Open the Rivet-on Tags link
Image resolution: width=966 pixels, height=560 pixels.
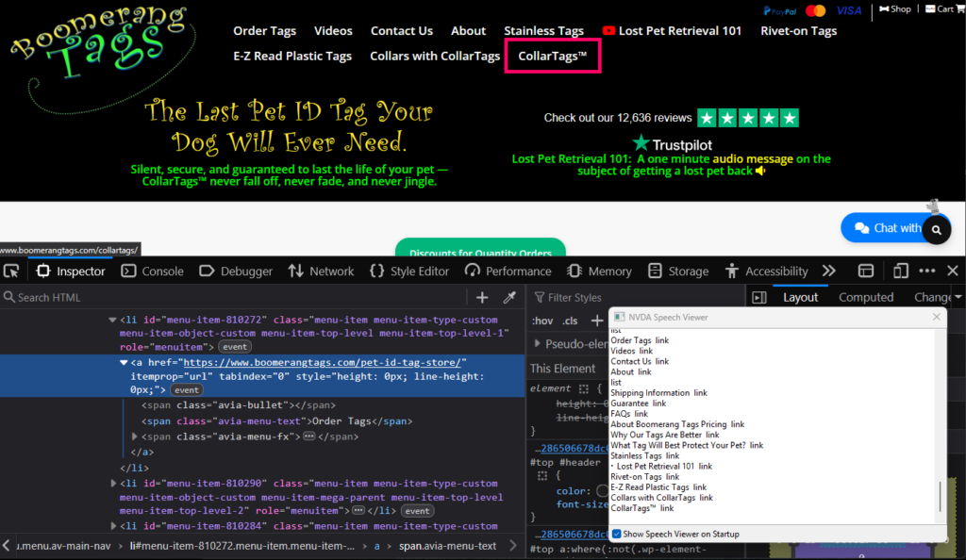point(798,31)
